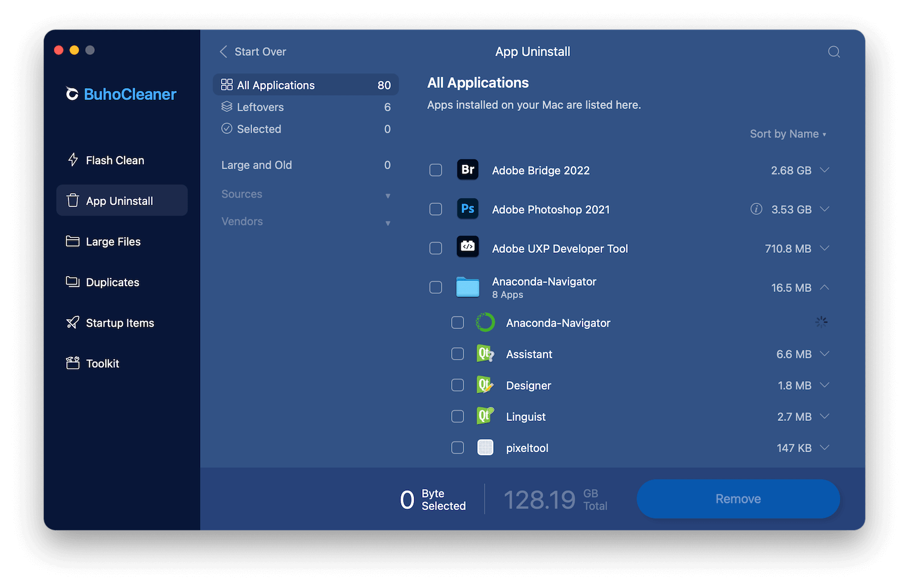Click the green Anaconda-Navigator ring icon
Image resolution: width=909 pixels, height=588 pixels.
(485, 322)
